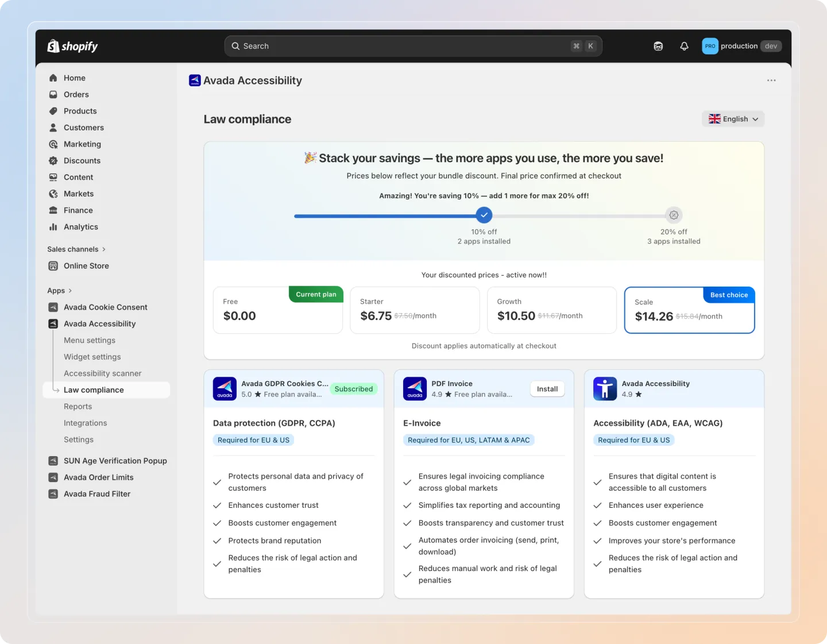
Task: Open Avada Accessibility in sidebar apps
Action: tap(99, 324)
